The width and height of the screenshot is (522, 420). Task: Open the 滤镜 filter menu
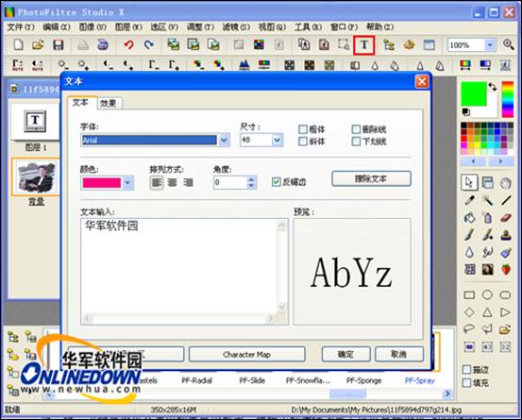pyautogui.click(x=236, y=27)
